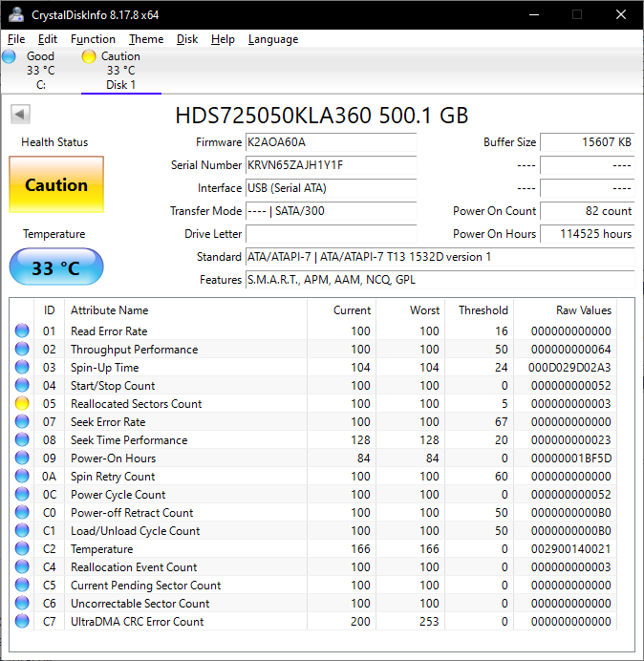Click the yellow Caution health status button
This screenshot has height=661, width=644.
click(56, 185)
